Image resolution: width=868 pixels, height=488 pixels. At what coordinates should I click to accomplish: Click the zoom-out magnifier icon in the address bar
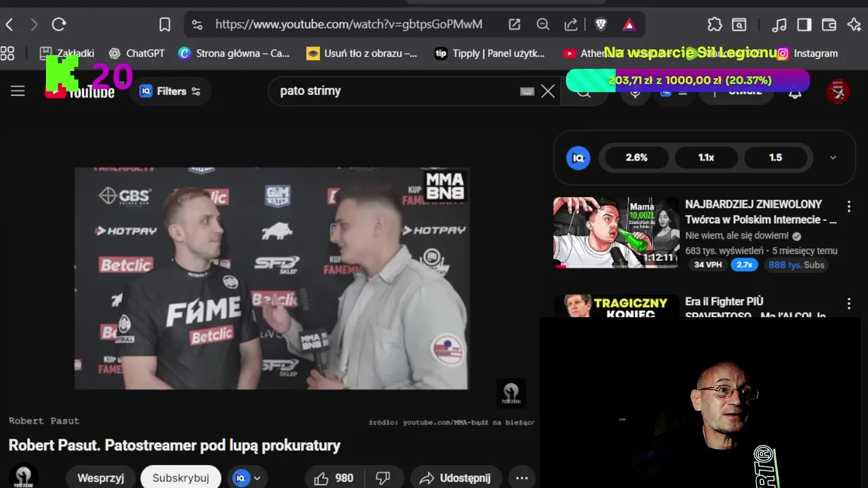pos(542,25)
